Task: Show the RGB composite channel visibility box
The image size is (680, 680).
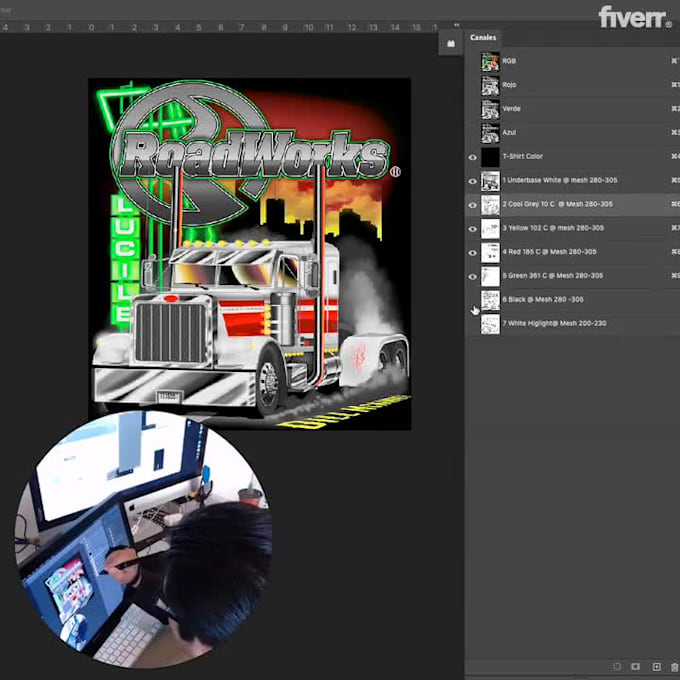Action: 473,62
